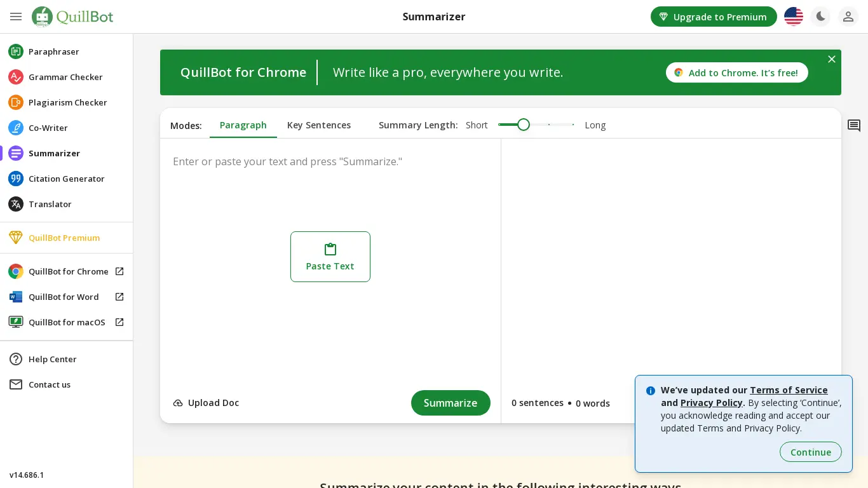The image size is (868, 488).
Task: Click the Upload Doc text link
Action: (214, 403)
